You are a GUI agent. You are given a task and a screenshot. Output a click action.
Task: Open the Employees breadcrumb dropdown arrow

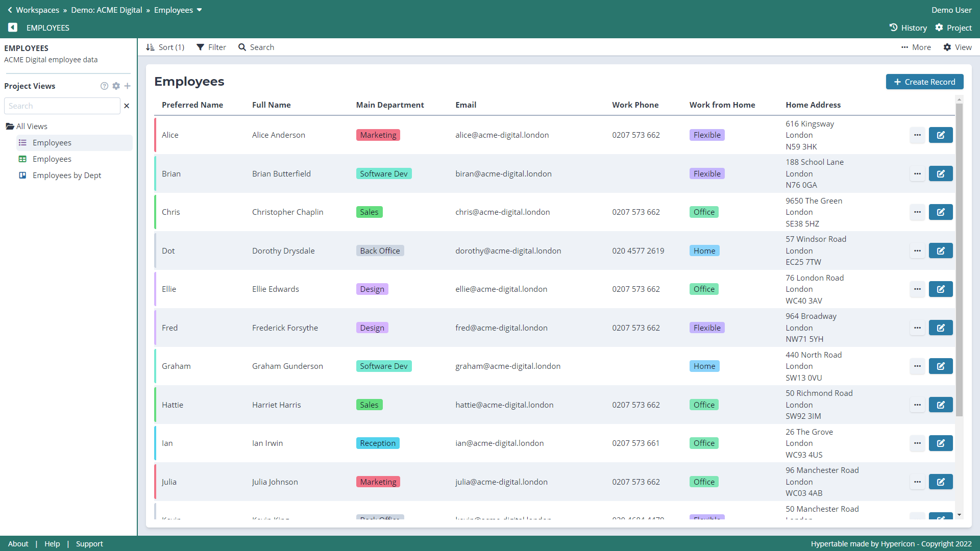[x=200, y=10]
